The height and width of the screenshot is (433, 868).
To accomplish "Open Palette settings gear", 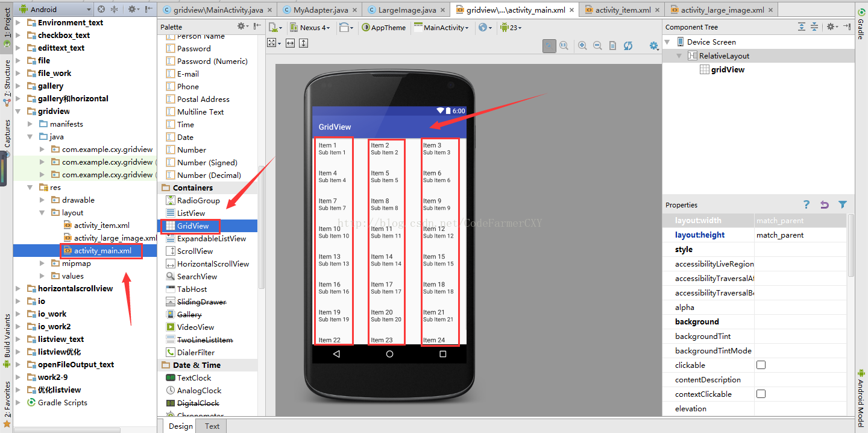I will pyautogui.click(x=242, y=27).
